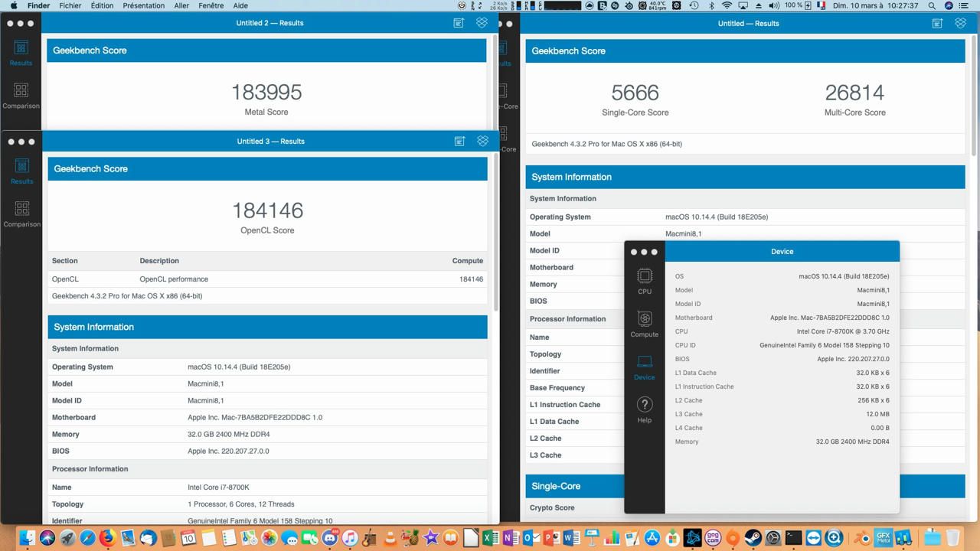Open Aide menu
The width and height of the screenshot is (980, 551).
[x=240, y=5]
